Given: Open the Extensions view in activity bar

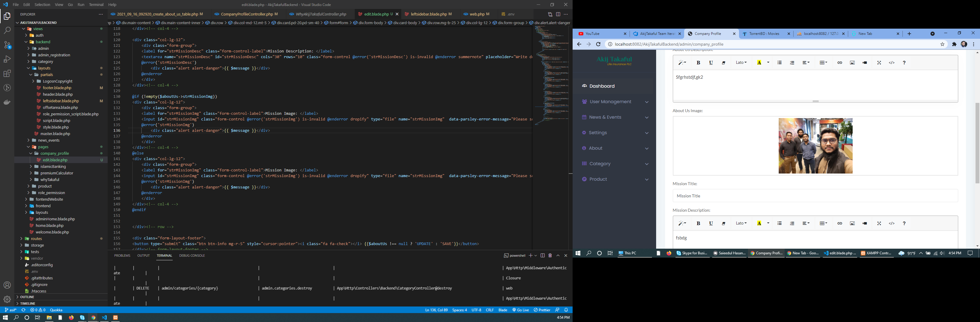Looking at the screenshot, I should 7,73.
